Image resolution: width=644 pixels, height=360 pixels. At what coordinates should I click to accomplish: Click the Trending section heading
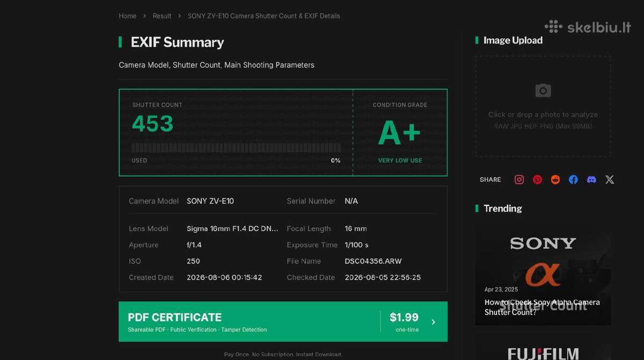pos(503,208)
